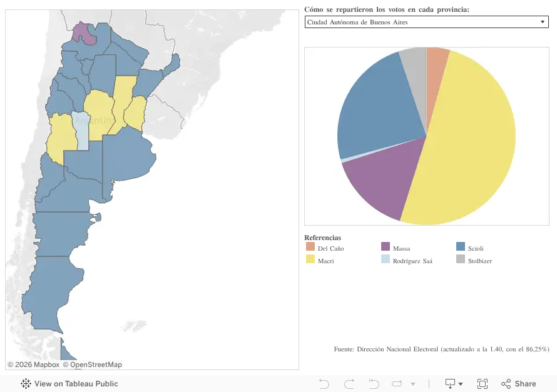Click the share network icon
This screenshot has width=557, height=392.
506,384
